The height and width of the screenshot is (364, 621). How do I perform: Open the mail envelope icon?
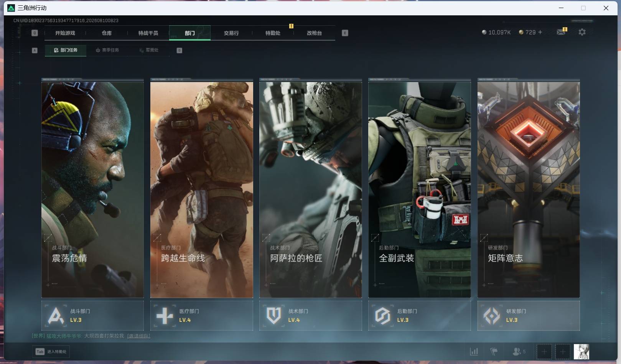(x=561, y=32)
